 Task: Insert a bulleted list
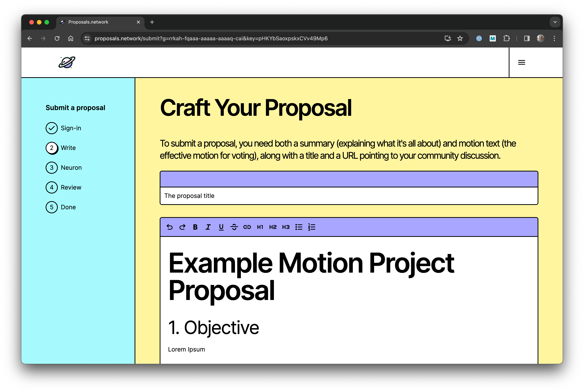click(x=299, y=227)
